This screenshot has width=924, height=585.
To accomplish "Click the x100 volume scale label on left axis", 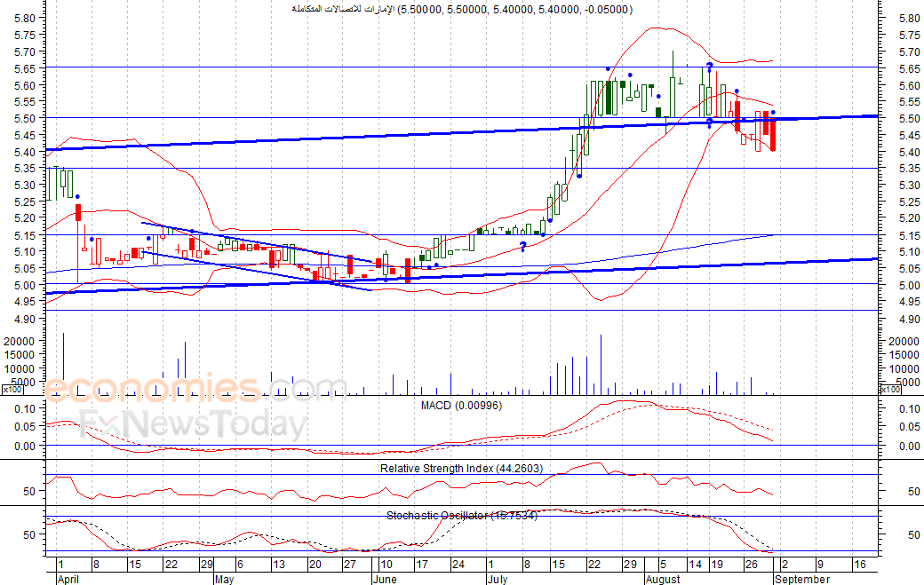I will 12,390.
